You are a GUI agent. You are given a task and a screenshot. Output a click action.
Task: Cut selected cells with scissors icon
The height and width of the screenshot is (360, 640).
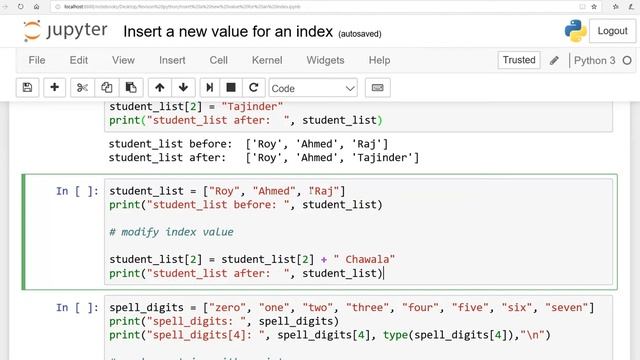pyautogui.click(x=82, y=88)
